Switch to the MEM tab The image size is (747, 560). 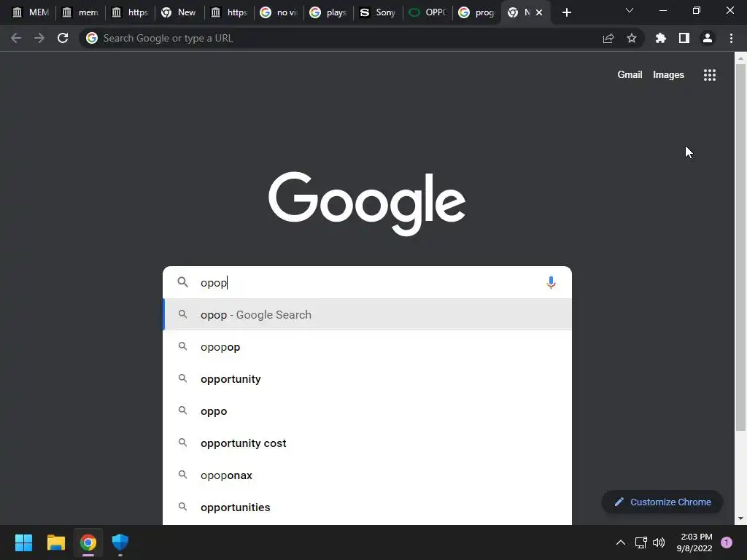[x=31, y=12]
